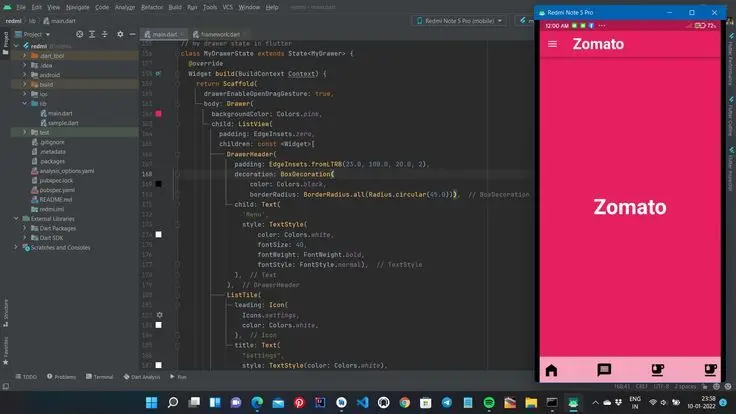Open Favorites tool window on sidebar
Image resolution: width=736 pixels, height=414 pixels.
pyautogui.click(x=6, y=351)
